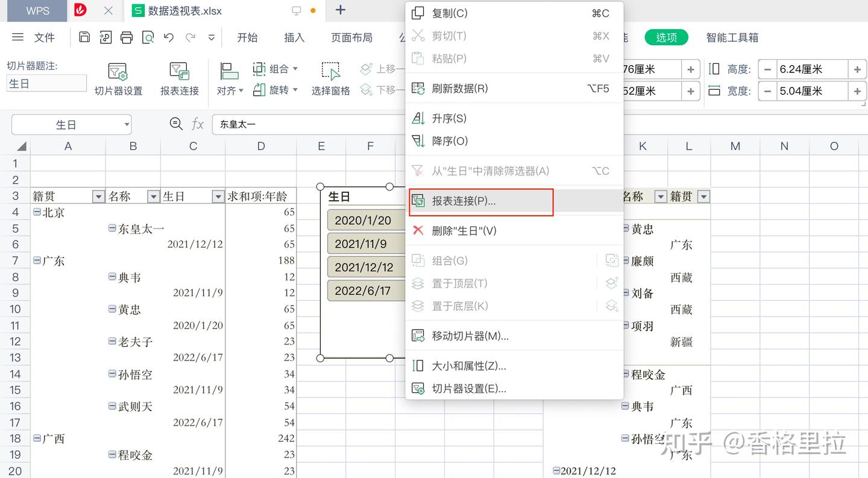
Task: Collapse the 广西 group in the pivot table
Action: pyautogui.click(x=37, y=438)
